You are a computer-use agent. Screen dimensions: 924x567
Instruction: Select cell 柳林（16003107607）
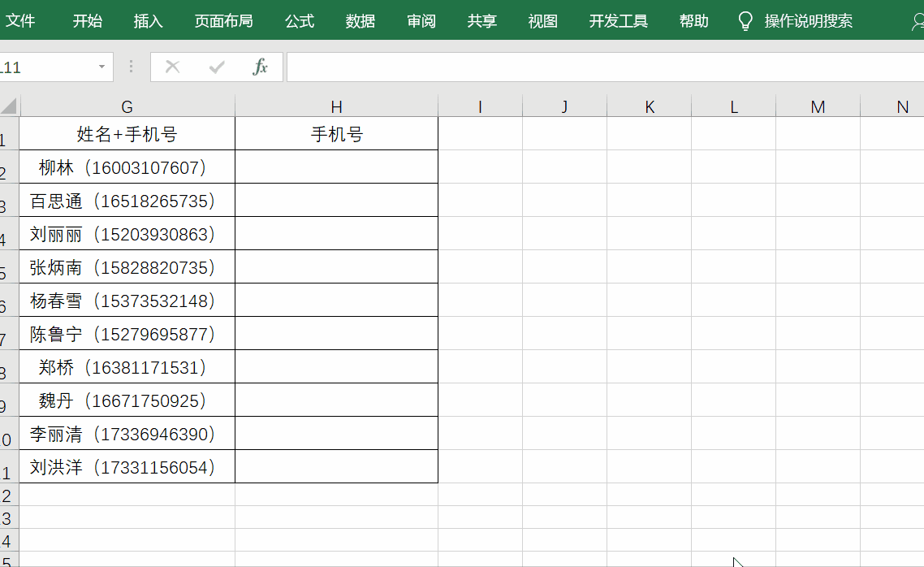tap(127, 167)
